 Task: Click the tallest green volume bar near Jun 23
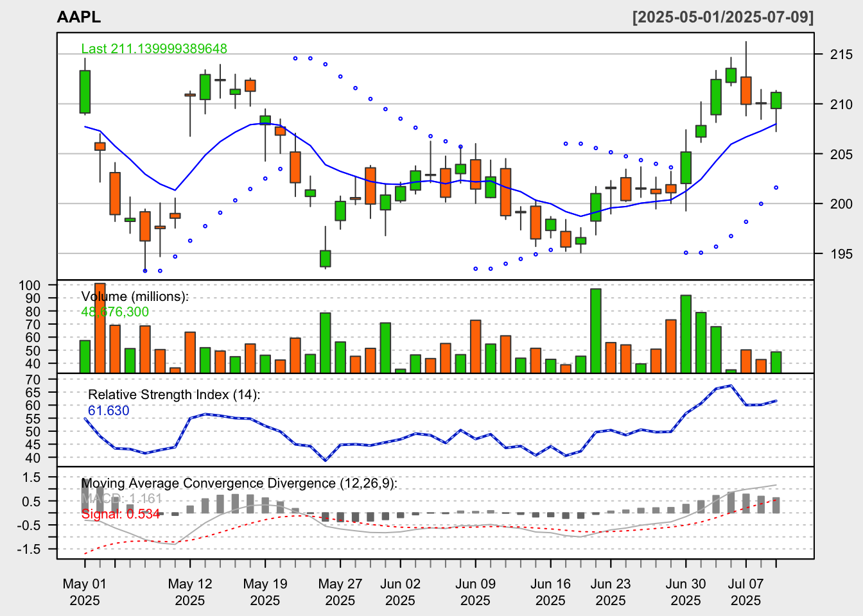596,330
